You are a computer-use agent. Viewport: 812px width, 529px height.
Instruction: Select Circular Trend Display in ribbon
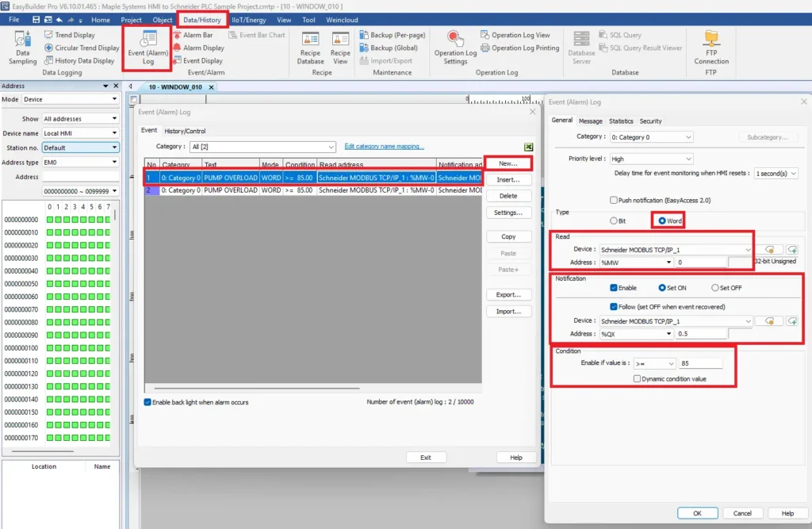pos(82,48)
